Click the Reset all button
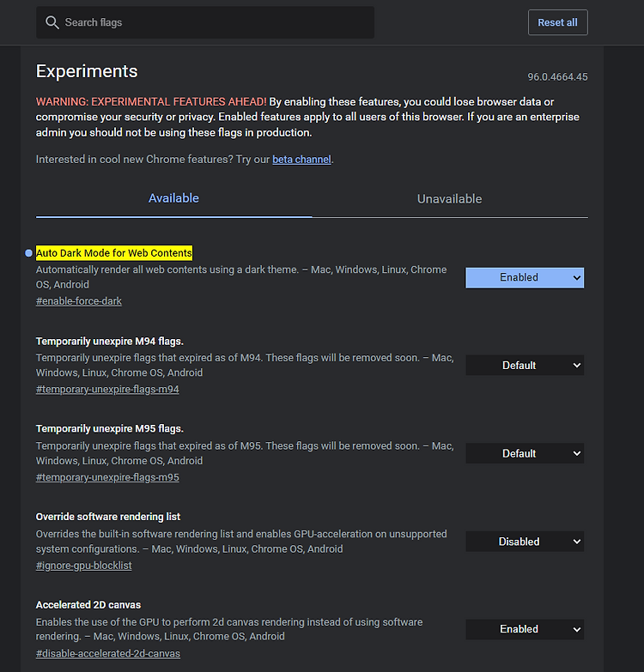 tap(558, 22)
